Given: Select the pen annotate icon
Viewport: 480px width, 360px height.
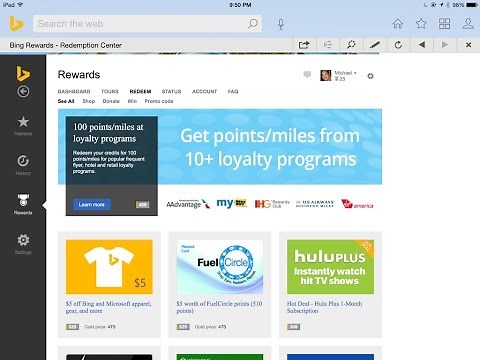Looking at the screenshot, I should point(375,45).
